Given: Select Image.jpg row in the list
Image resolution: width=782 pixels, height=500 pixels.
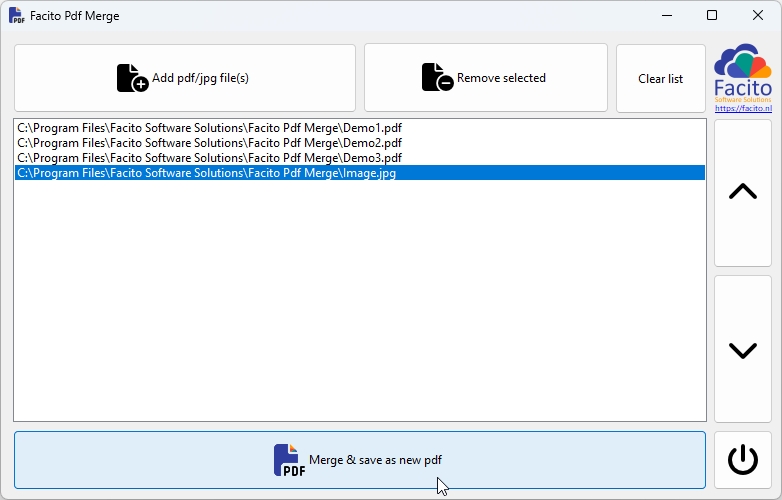Looking at the screenshot, I should click(360, 172).
